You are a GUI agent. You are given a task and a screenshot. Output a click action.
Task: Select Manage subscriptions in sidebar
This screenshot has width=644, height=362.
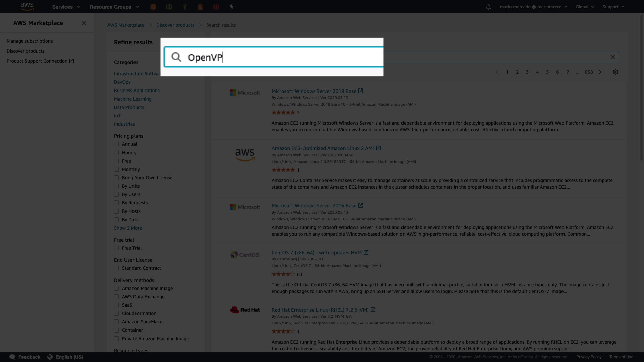point(30,41)
